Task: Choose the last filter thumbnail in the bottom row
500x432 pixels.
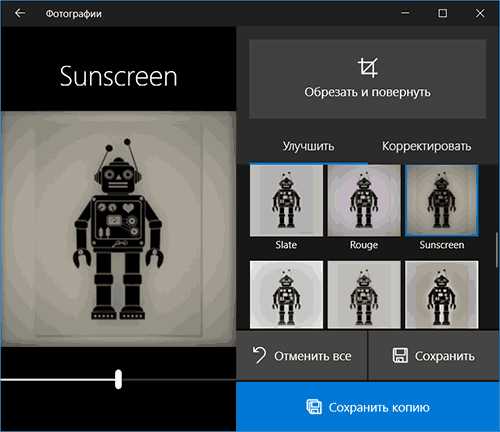Action: pyautogui.click(x=442, y=295)
